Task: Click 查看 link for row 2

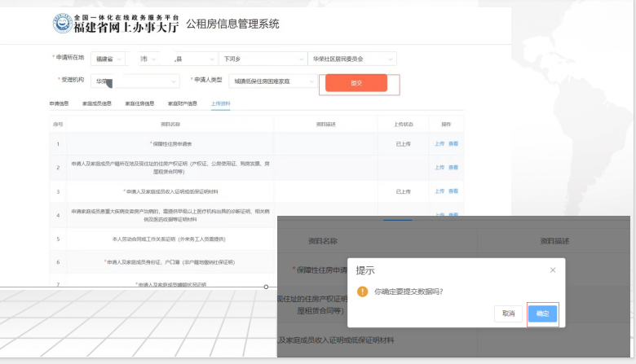Action: coord(453,167)
